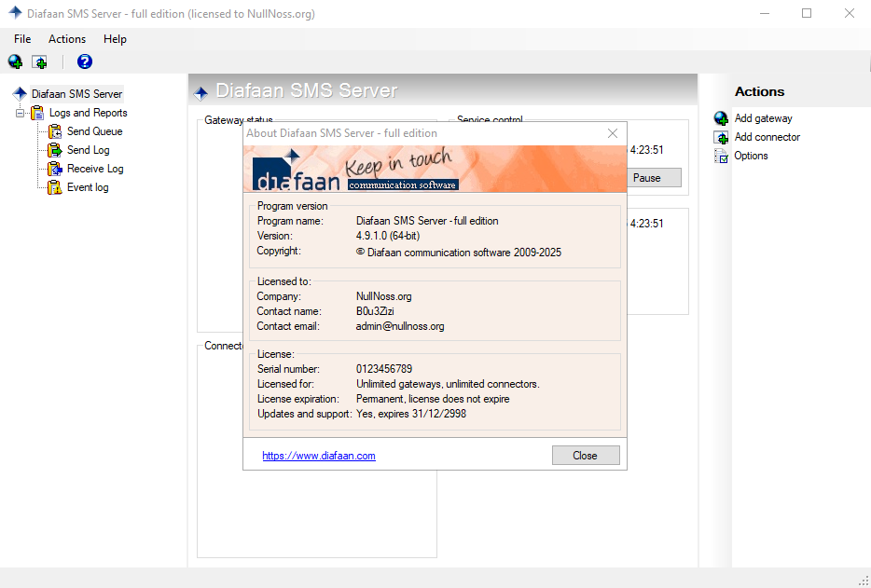Select the Receive Log tree item
The width and height of the screenshot is (871, 588).
[x=95, y=169]
